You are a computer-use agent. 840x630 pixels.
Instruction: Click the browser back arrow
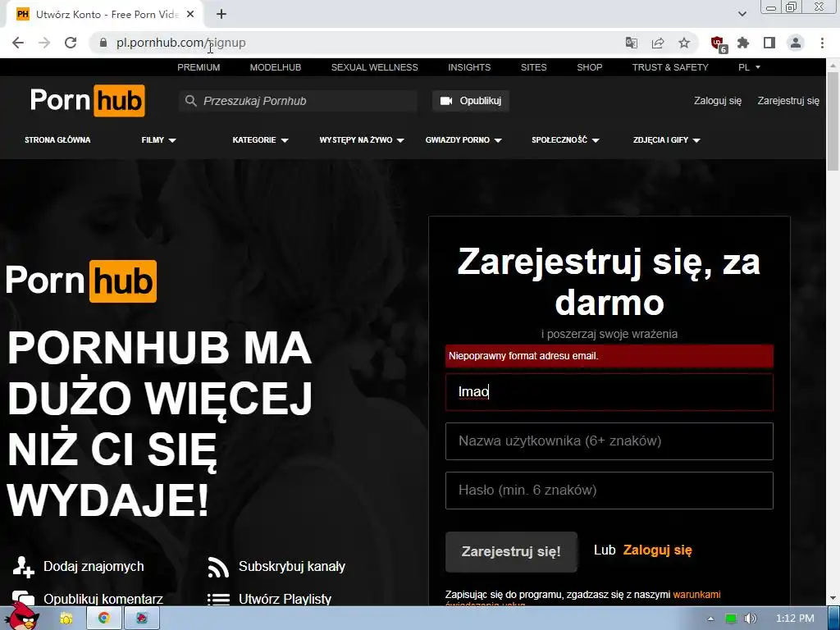click(18, 43)
